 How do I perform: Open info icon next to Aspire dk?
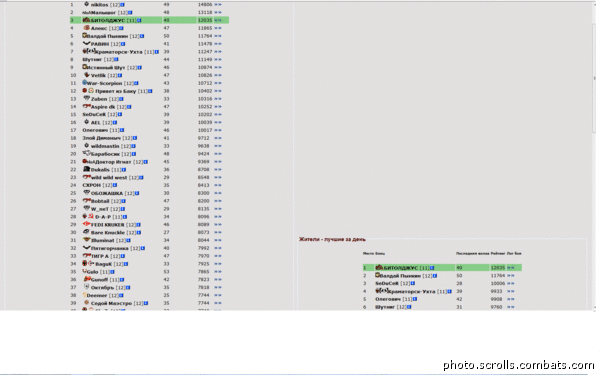click(129, 107)
